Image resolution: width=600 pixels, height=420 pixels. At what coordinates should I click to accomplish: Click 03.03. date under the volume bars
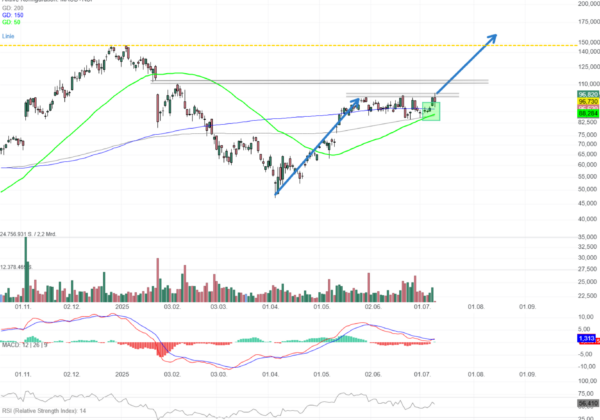click(x=218, y=307)
